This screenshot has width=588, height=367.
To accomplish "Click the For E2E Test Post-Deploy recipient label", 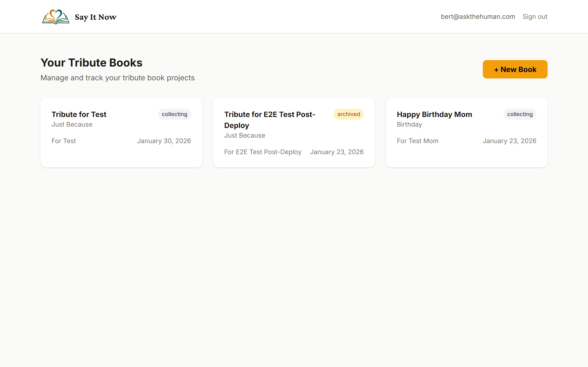I will coord(263,152).
